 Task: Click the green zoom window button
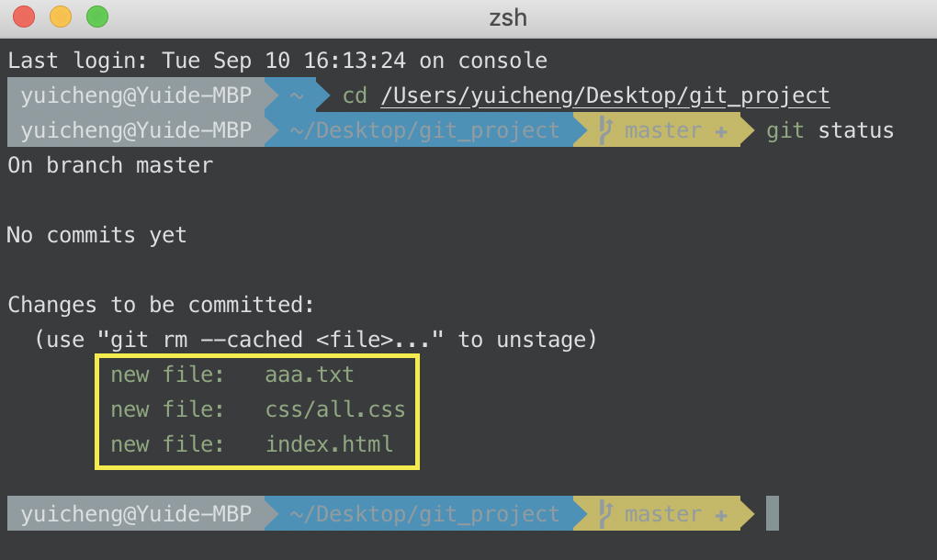click(96, 17)
